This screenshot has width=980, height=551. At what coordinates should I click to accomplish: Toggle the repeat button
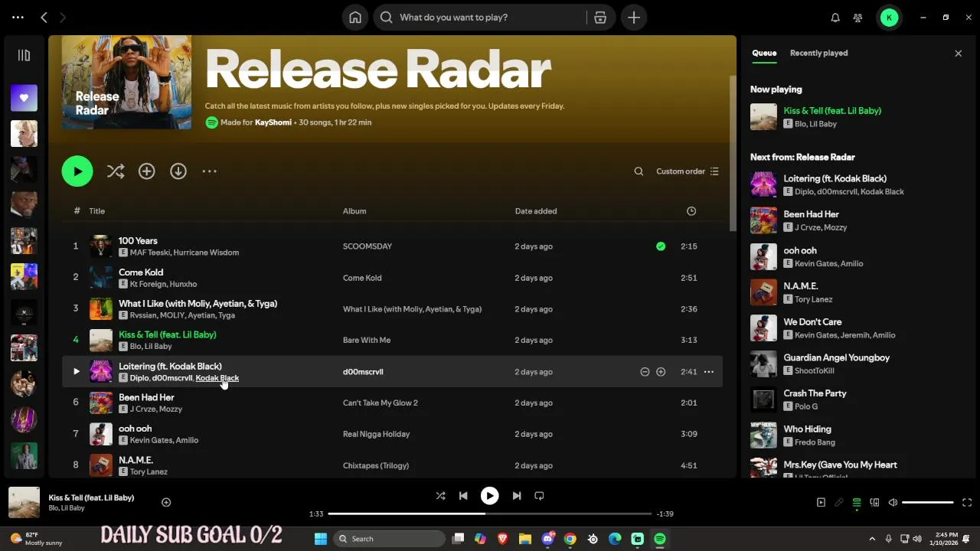pos(539,496)
